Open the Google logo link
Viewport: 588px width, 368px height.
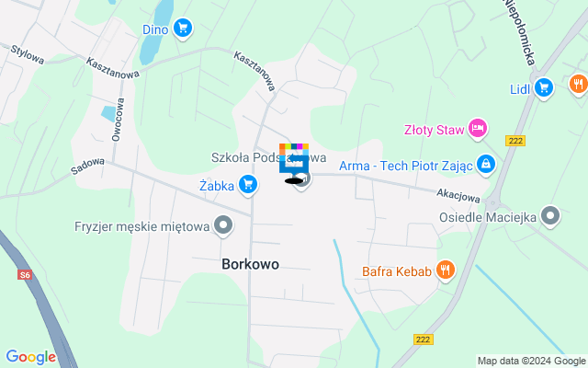click(x=30, y=357)
